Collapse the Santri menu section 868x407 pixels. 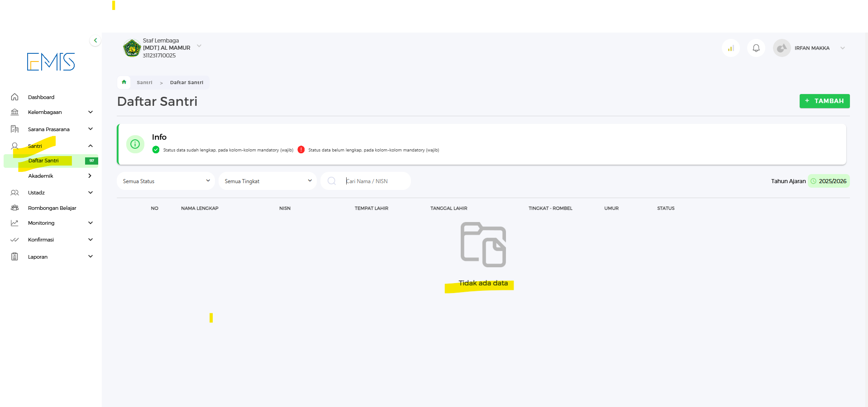[x=91, y=146]
